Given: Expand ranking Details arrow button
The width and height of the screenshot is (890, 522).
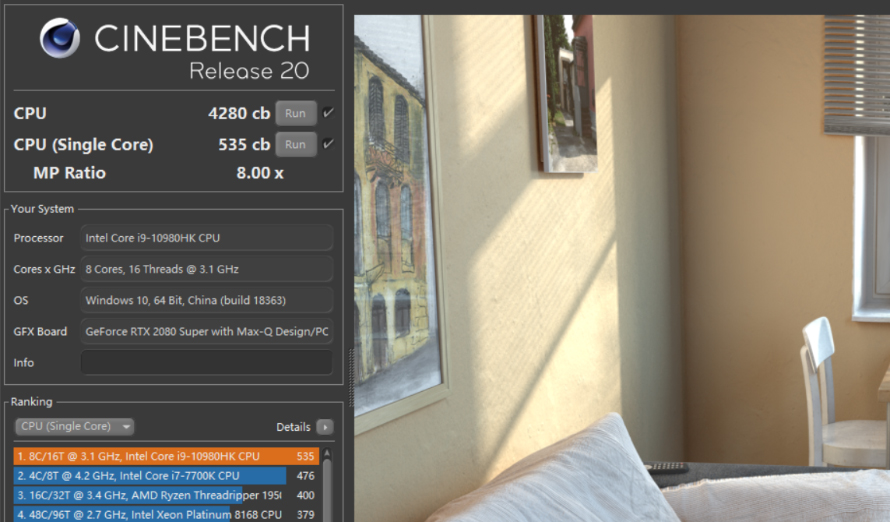Looking at the screenshot, I should (325, 427).
